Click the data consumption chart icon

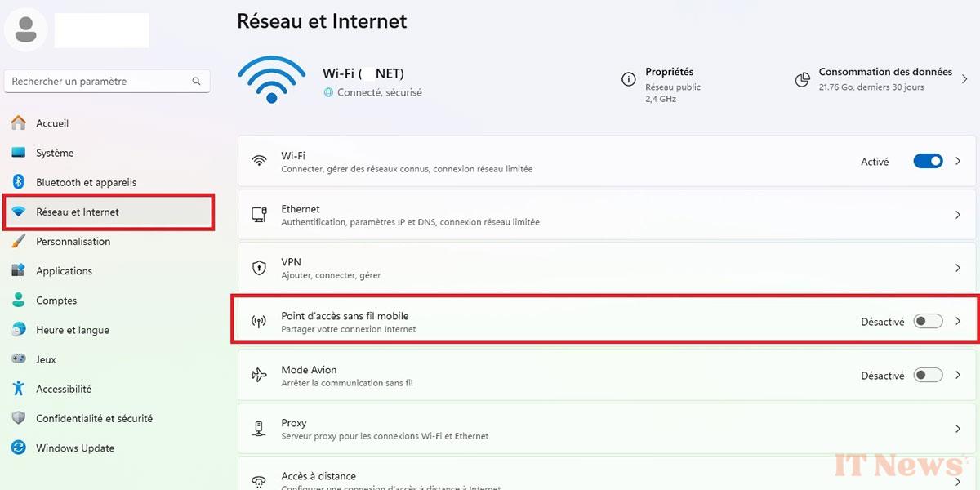pos(802,79)
